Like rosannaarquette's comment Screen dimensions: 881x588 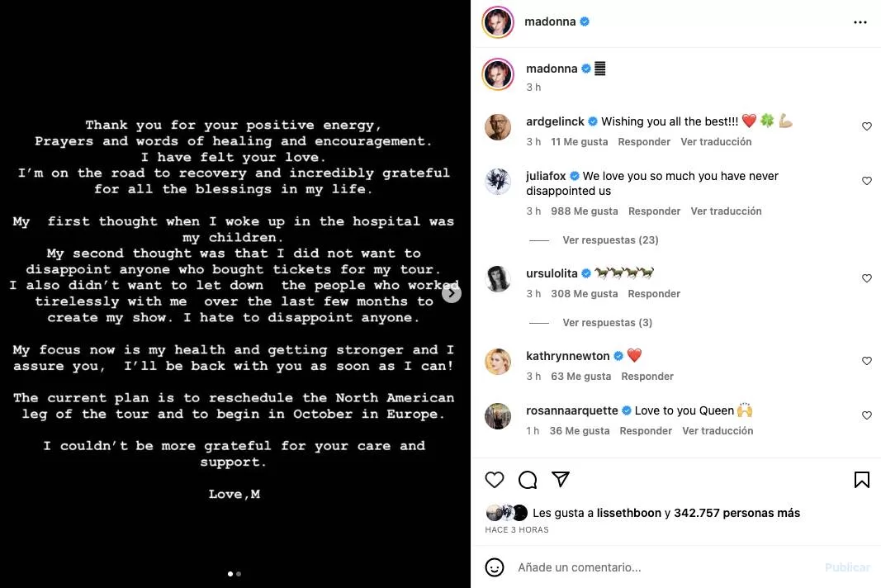(867, 415)
